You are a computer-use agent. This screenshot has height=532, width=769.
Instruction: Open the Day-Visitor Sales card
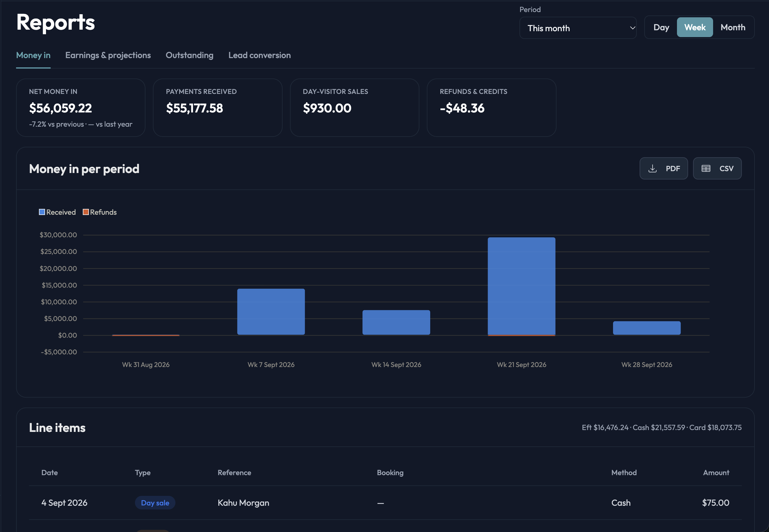pos(355,108)
